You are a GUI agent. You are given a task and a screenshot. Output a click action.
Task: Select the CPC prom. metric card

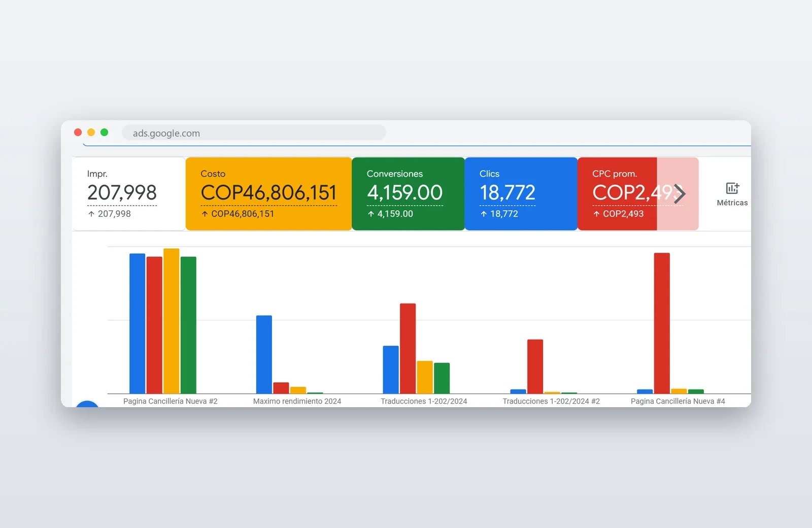tap(638, 194)
